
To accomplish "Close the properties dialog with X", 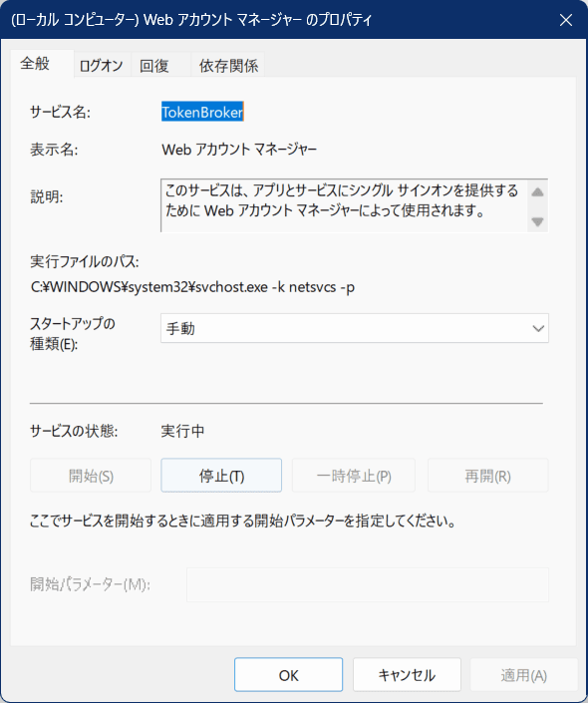I will click(x=566, y=20).
